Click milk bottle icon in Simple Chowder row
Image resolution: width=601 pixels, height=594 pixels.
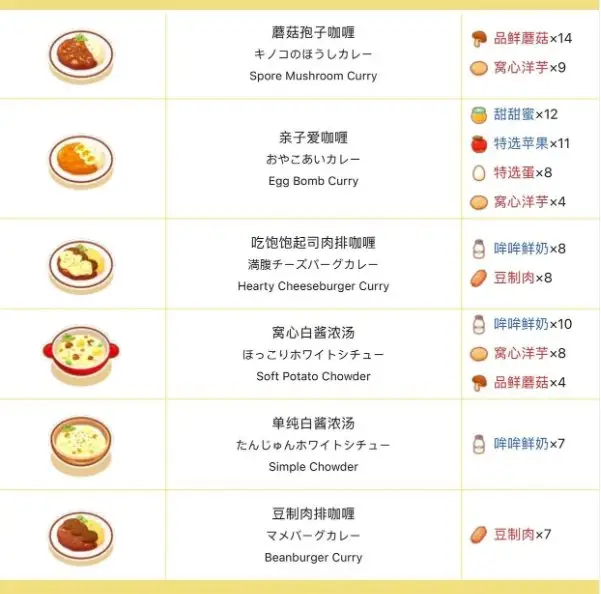click(x=480, y=444)
